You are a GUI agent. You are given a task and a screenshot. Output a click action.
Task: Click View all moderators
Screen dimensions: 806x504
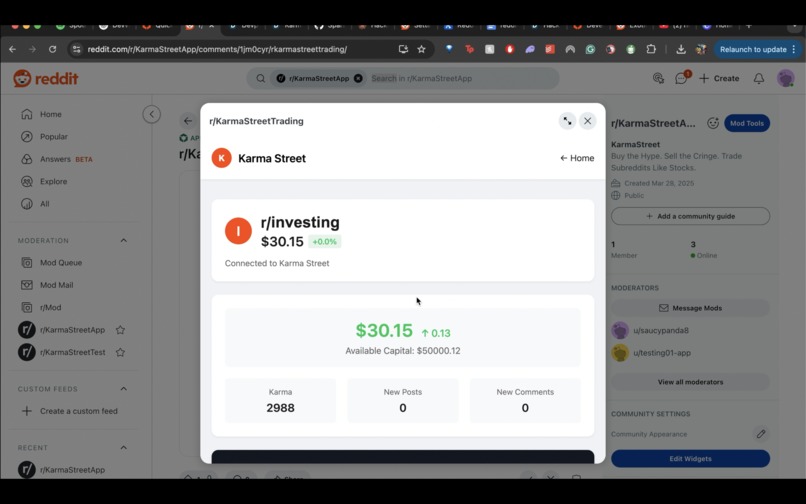[x=690, y=382]
